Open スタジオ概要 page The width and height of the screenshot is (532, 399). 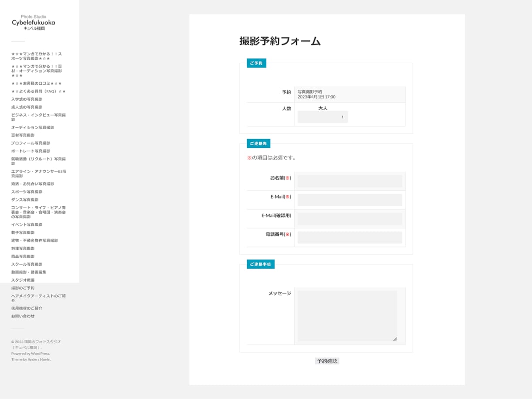pos(23,280)
